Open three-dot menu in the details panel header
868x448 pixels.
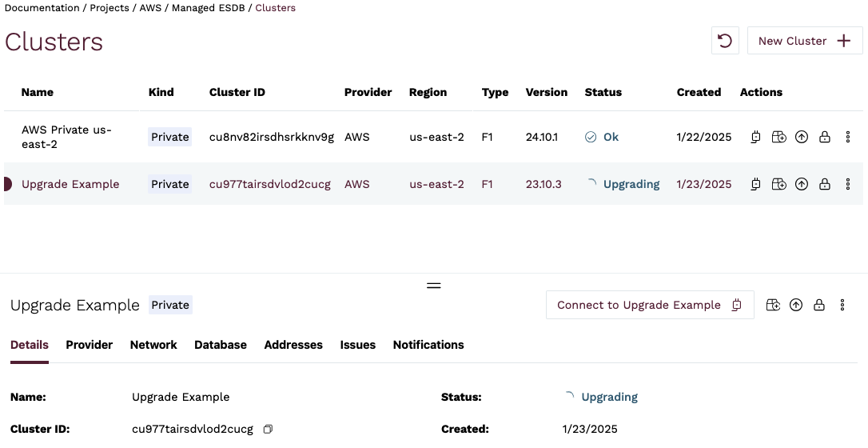click(842, 305)
